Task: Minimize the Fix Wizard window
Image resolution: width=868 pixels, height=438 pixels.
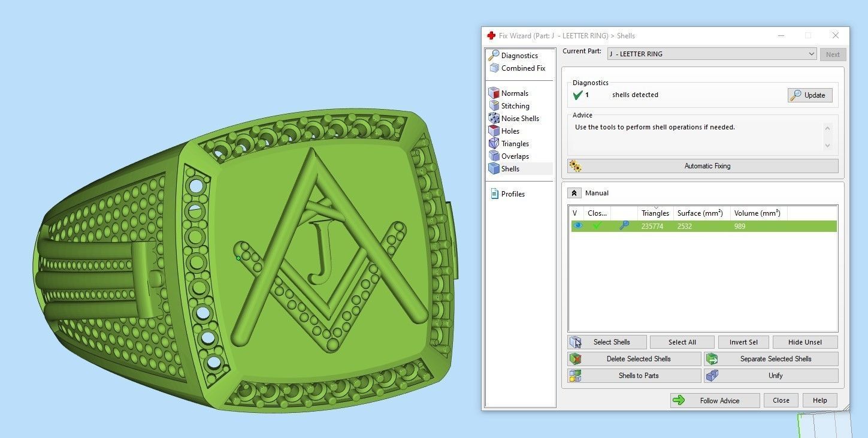Action: point(781,35)
